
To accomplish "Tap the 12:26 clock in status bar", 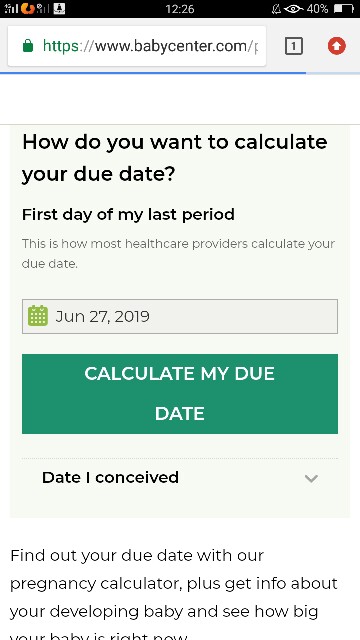I will (x=180, y=9).
